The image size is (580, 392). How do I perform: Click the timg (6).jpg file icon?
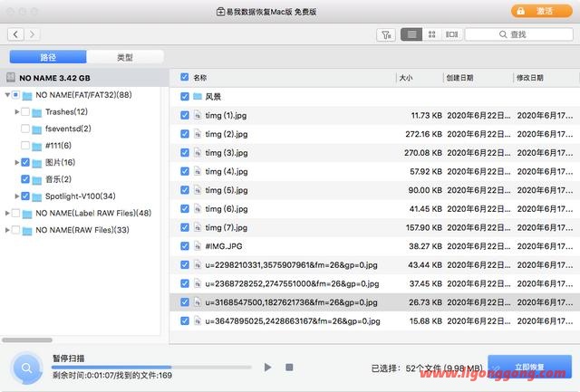[x=198, y=209]
